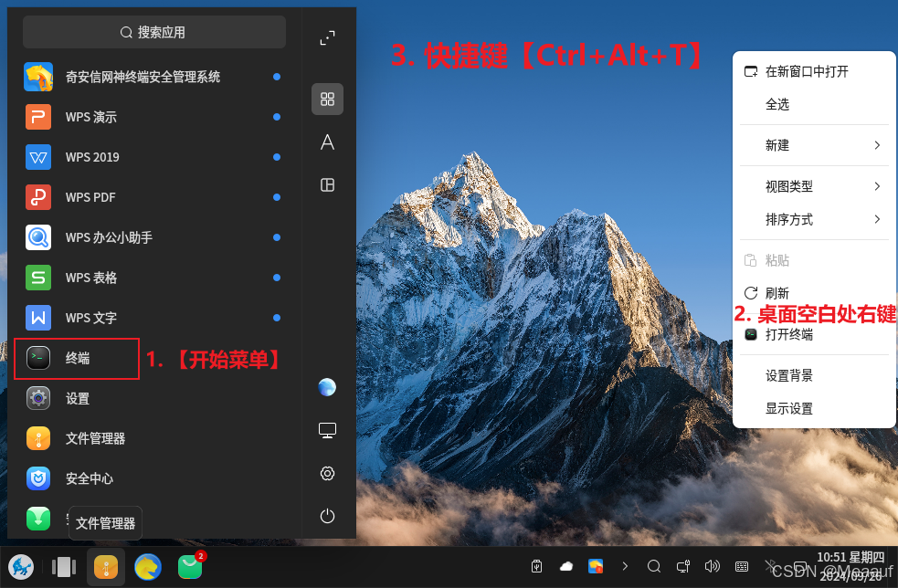The height and width of the screenshot is (588, 898).
Task: Switch to category layout view icon
Action: pyautogui.click(x=328, y=185)
